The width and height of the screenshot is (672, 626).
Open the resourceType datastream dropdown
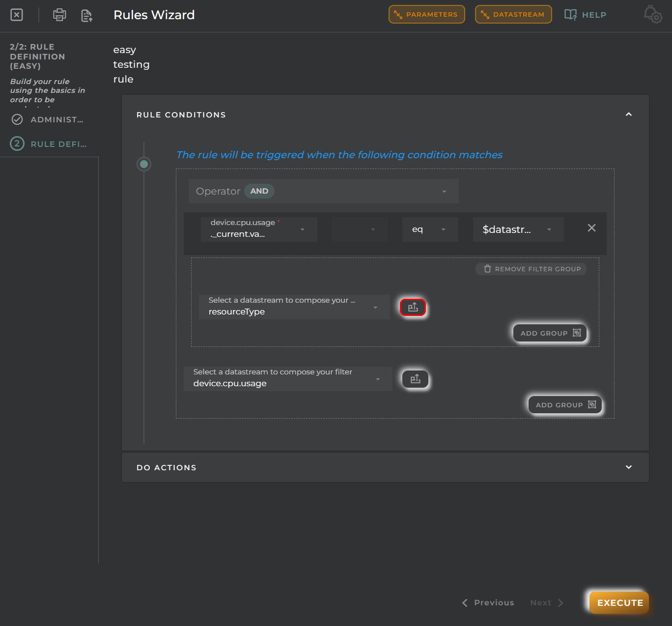tap(294, 307)
